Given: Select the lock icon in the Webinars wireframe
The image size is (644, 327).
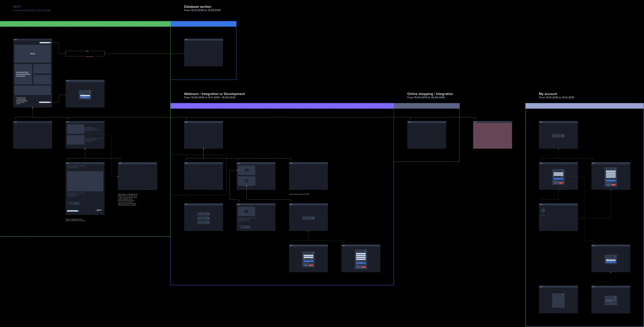Looking at the screenshot, I should (x=246, y=181).
